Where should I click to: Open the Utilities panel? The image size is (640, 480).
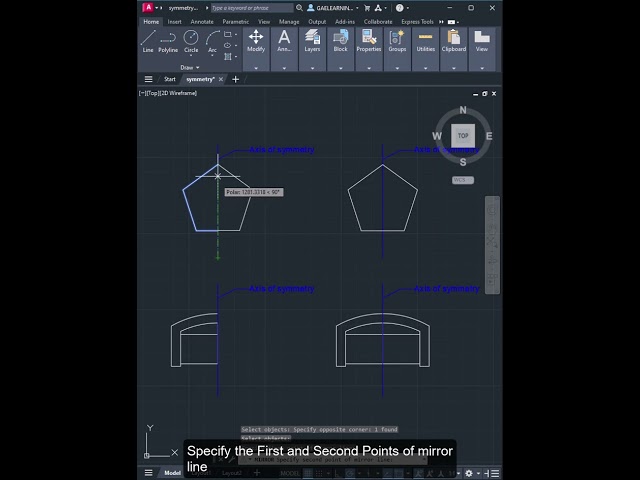pos(425,41)
